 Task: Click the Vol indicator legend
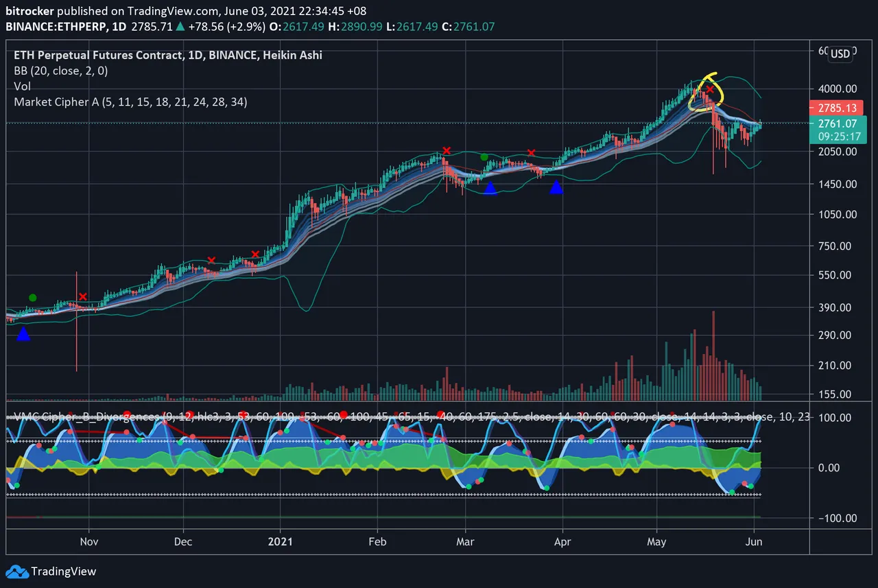click(x=21, y=86)
